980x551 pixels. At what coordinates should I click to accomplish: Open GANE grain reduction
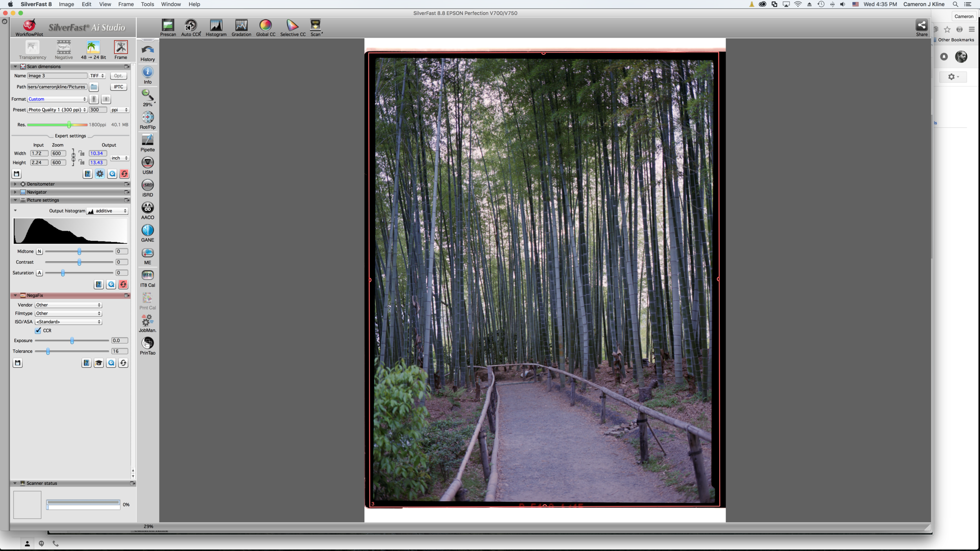click(148, 234)
